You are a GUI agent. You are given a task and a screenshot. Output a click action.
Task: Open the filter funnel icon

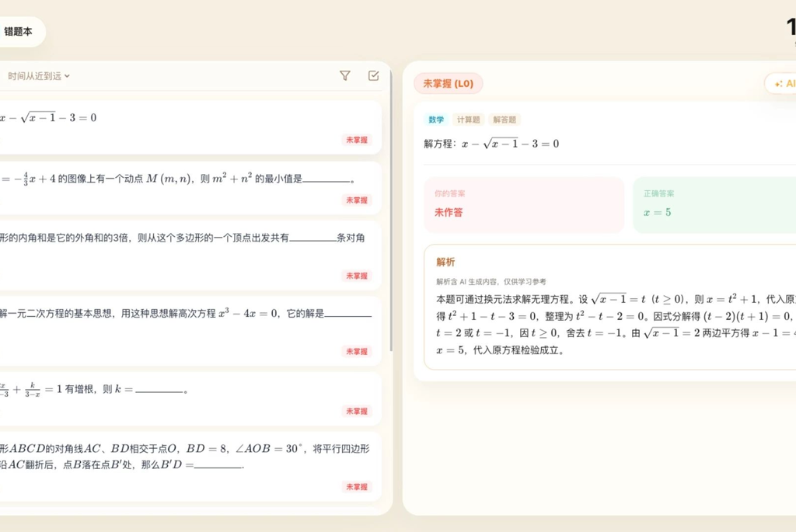tap(344, 75)
